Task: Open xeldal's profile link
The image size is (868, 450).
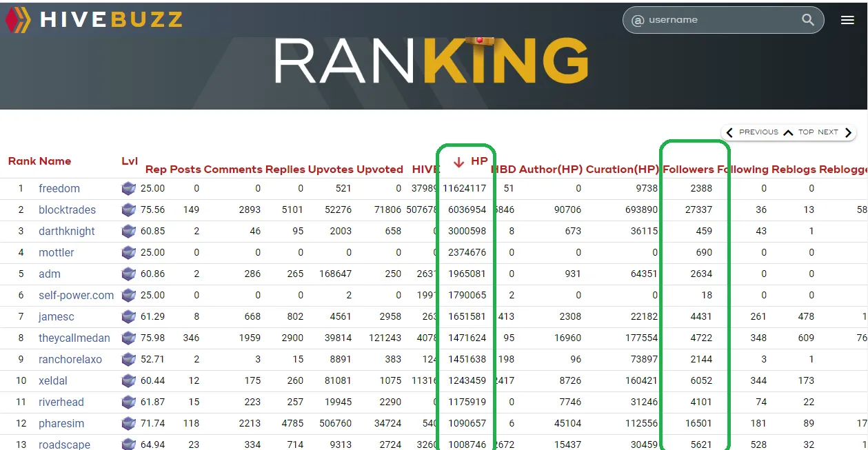Action: pos(54,380)
